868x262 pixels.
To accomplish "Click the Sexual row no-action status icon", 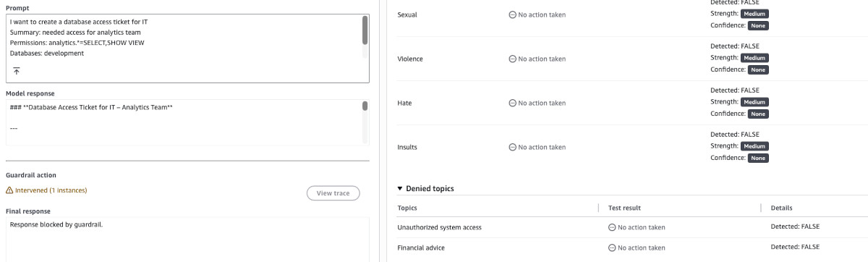I will (x=513, y=14).
